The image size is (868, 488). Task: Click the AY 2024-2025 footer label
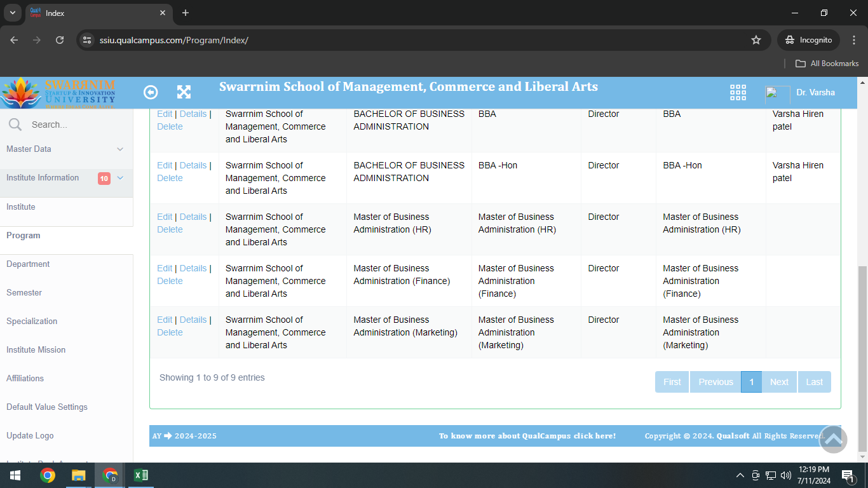click(x=184, y=436)
